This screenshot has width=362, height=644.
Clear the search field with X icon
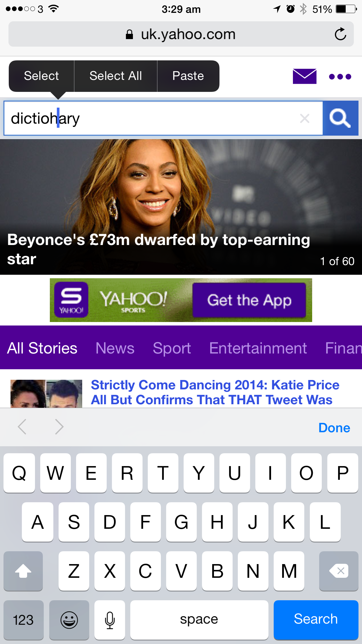[305, 118]
